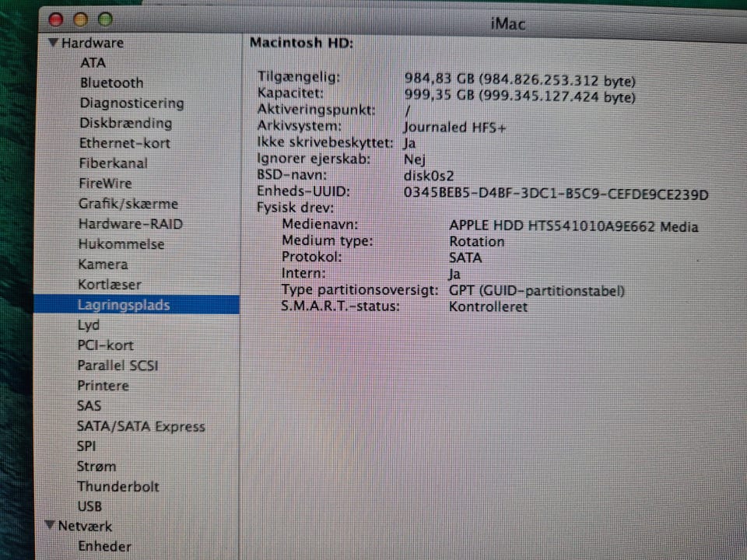Click the Medium type value Rotation
This screenshot has width=747, height=560.
click(x=476, y=241)
